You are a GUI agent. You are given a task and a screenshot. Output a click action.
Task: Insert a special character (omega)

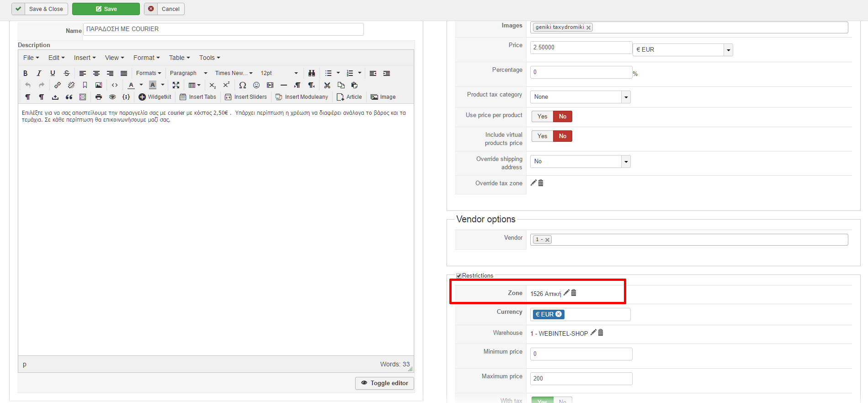tap(243, 85)
